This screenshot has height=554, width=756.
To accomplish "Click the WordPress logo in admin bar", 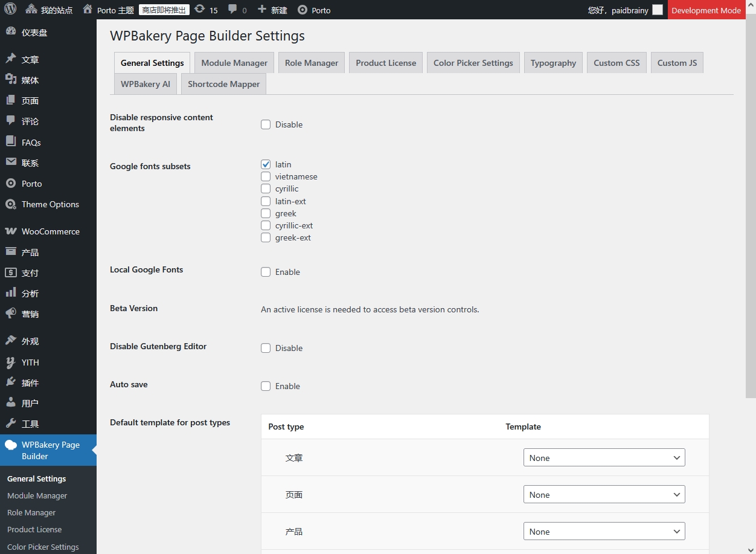I will click(10, 10).
